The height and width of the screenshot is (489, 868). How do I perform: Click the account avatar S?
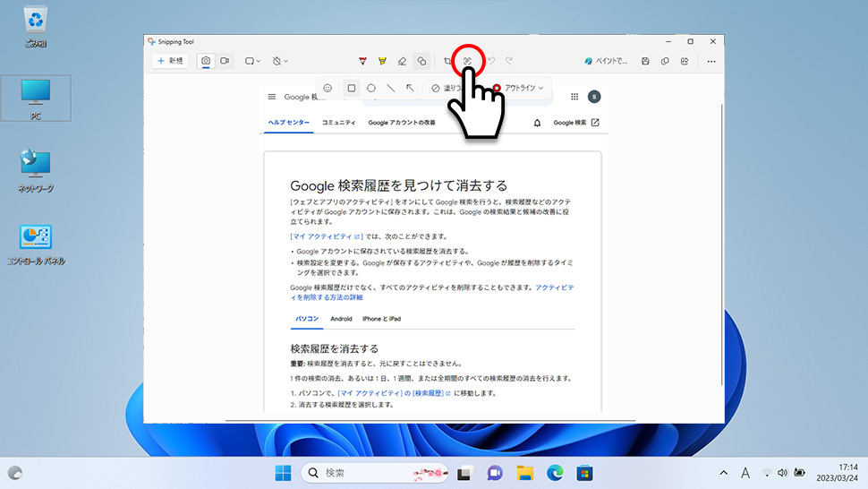(x=594, y=97)
